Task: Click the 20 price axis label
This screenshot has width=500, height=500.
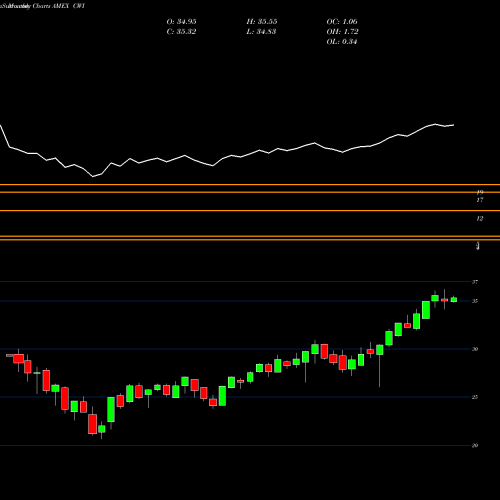Action: [x=475, y=445]
